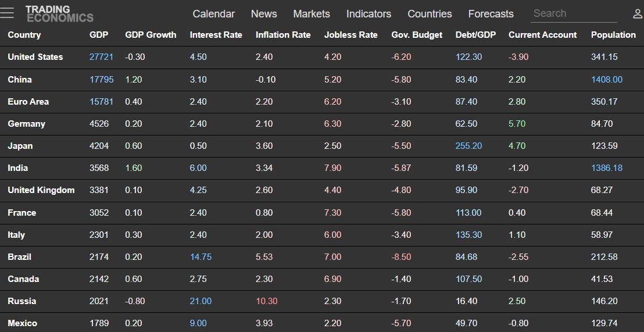Click the user account icon

638,14
